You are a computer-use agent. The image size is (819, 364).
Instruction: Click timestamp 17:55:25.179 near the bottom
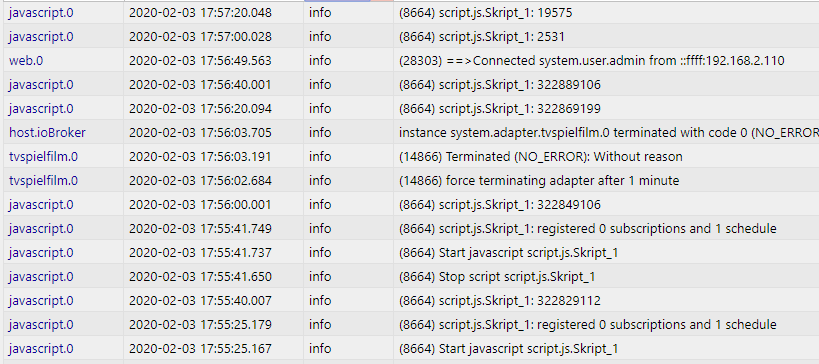200,325
